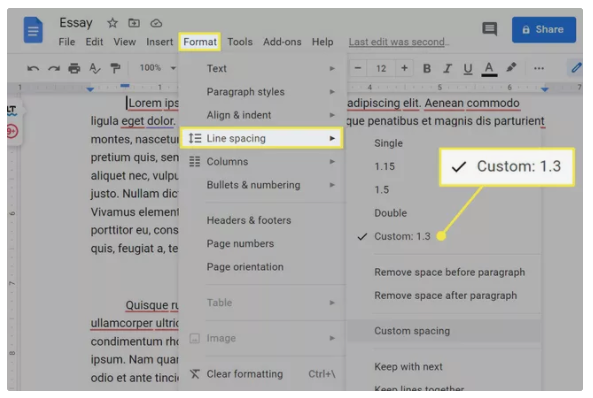Viewport: 593px width, 398px height.
Task: Click the undo arrow icon
Action: click(33, 68)
